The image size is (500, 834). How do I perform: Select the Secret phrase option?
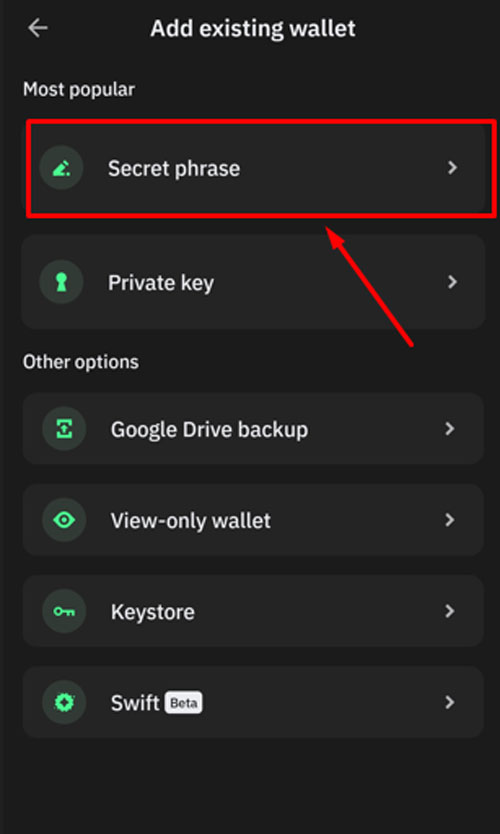click(253, 168)
